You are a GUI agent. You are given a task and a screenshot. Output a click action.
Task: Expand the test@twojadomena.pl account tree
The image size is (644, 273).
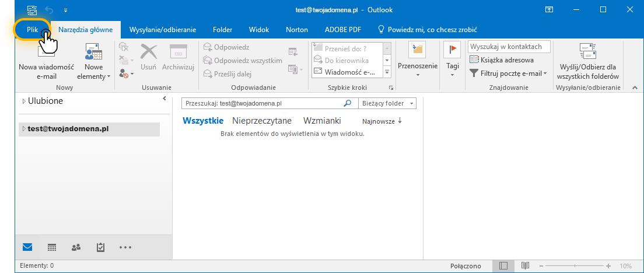pos(24,129)
